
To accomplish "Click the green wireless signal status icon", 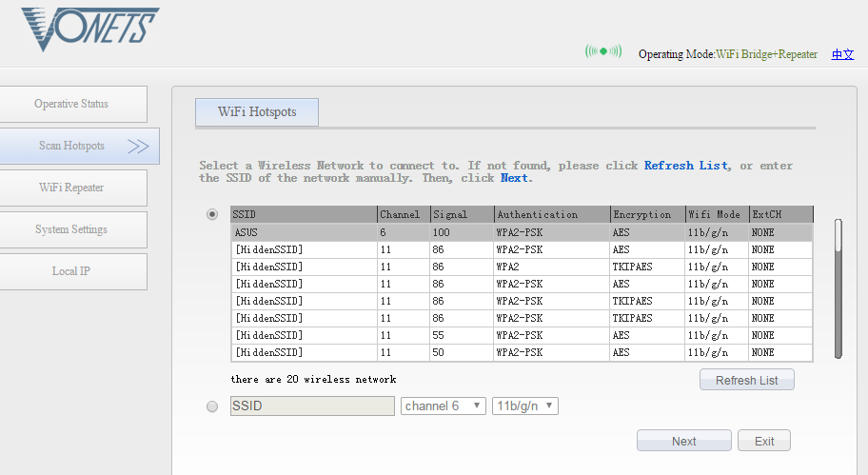I will click(x=603, y=51).
